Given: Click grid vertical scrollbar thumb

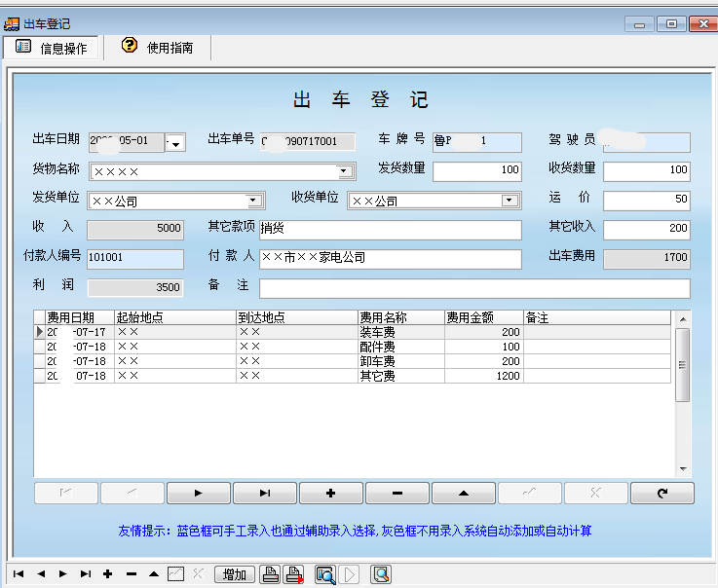Looking at the screenshot, I should tap(683, 365).
